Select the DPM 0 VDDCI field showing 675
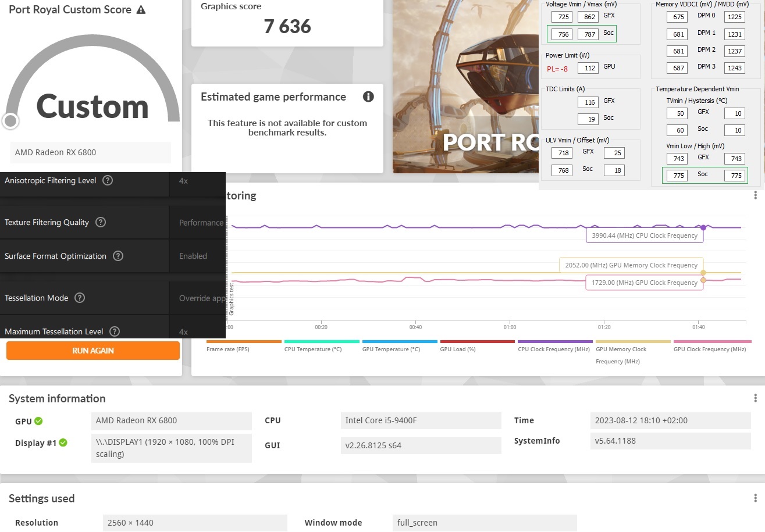Screen dimensions: 765x532 [x=677, y=17]
